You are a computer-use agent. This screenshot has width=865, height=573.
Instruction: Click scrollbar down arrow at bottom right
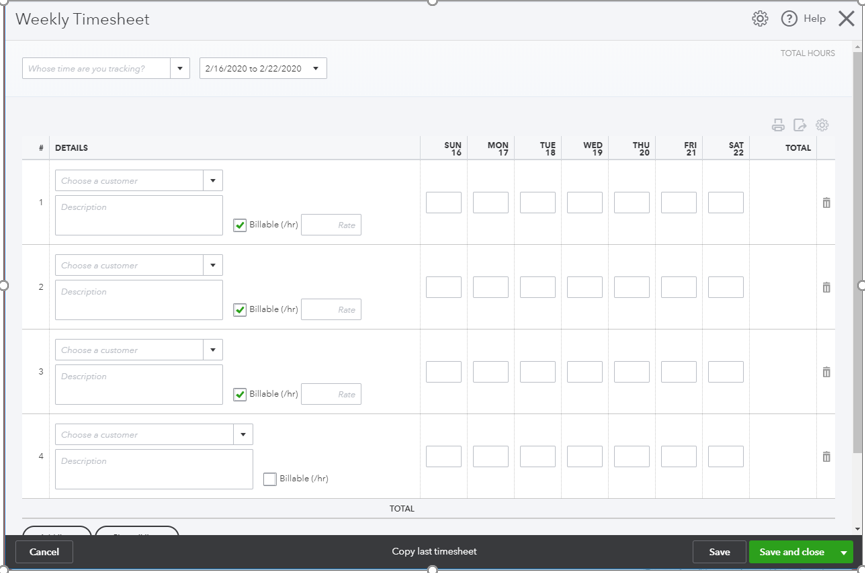pyautogui.click(x=857, y=529)
